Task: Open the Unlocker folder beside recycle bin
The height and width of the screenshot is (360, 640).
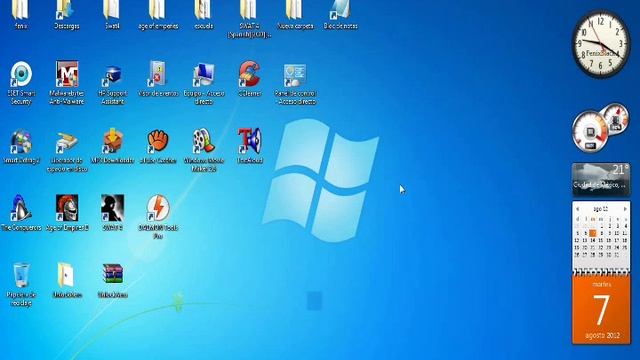Action: (x=67, y=280)
